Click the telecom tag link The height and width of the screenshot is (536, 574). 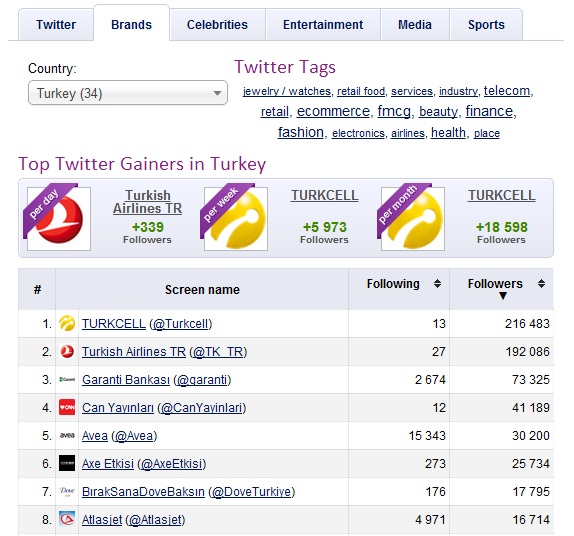pyautogui.click(x=507, y=90)
